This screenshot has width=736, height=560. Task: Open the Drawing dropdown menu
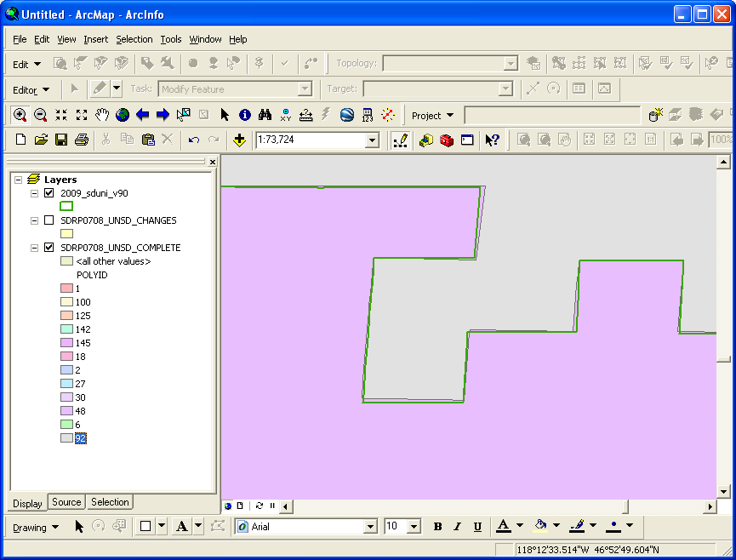(x=36, y=528)
